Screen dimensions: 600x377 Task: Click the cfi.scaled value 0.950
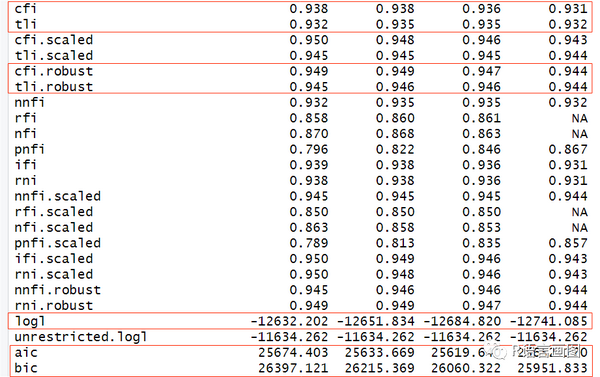click(x=309, y=40)
